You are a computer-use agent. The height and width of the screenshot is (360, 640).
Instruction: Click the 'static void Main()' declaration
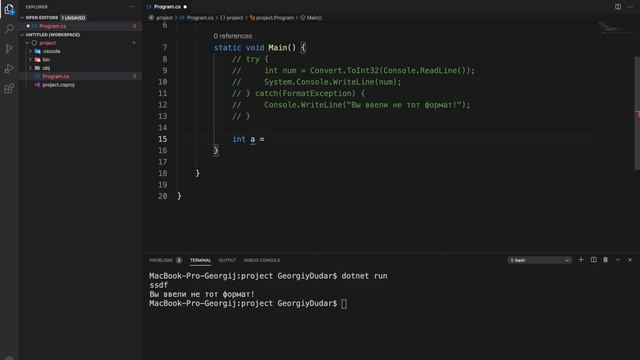pos(255,48)
